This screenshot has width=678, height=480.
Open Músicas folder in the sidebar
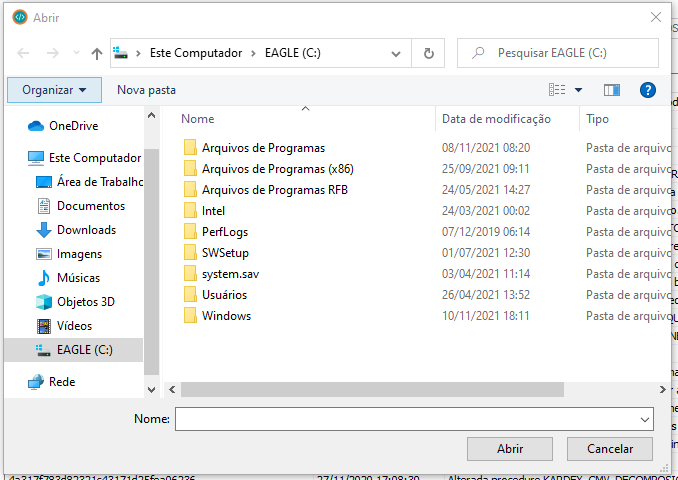click(x=77, y=278)
